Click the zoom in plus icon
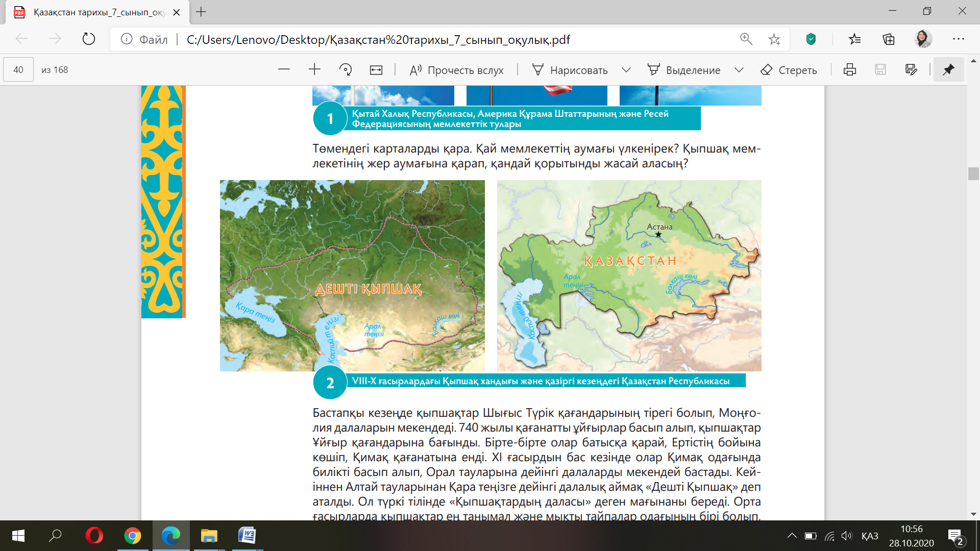Viewport: 980px width, 551px height. tap(314, 70)
